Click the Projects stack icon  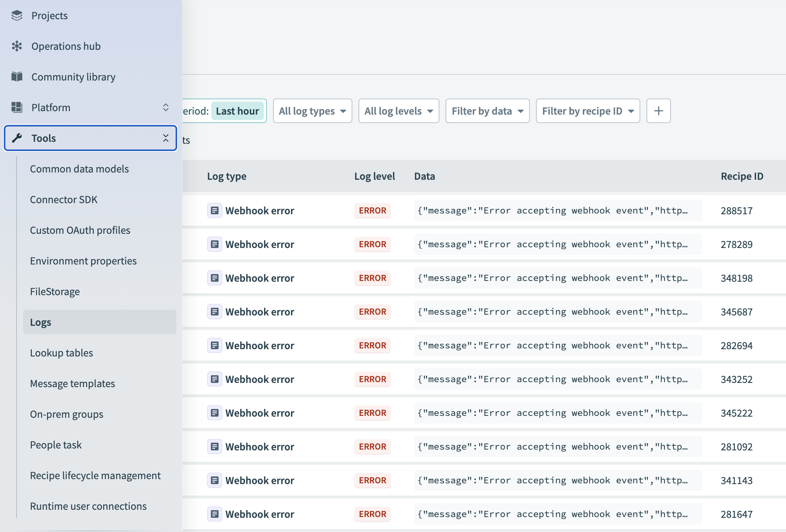[x=17, y=15]
